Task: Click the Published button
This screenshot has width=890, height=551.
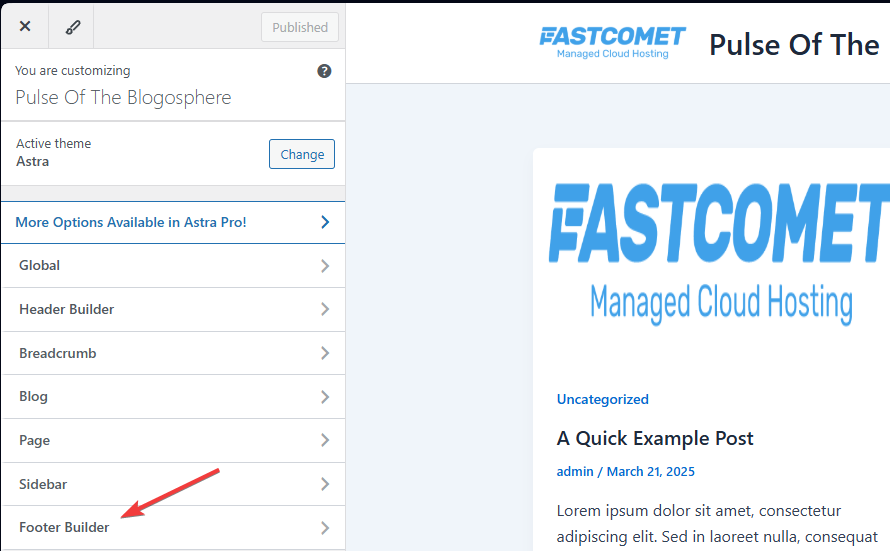Action: tap(300, 27)
